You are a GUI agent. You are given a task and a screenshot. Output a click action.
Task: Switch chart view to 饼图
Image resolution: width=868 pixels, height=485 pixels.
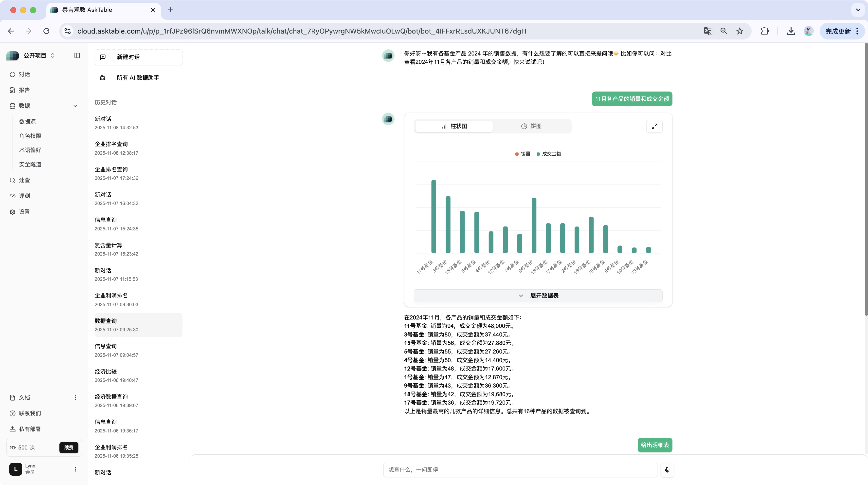pos(531,126)
